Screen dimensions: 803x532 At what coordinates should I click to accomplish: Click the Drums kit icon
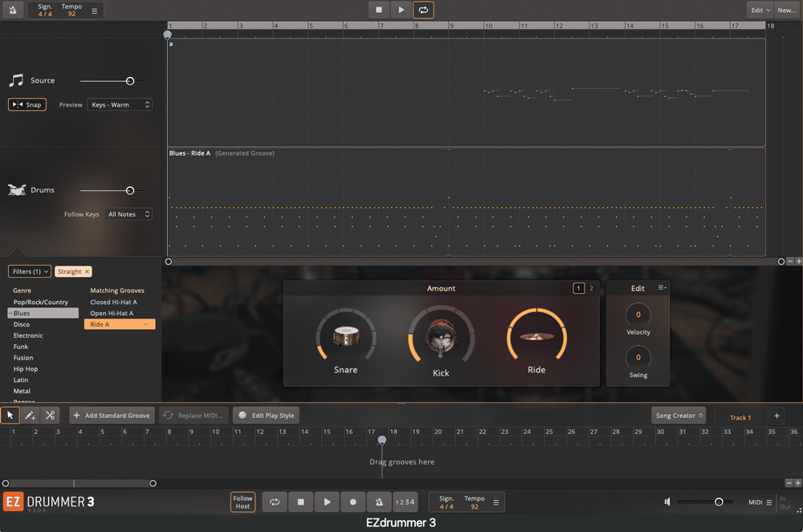coord(17,190)
